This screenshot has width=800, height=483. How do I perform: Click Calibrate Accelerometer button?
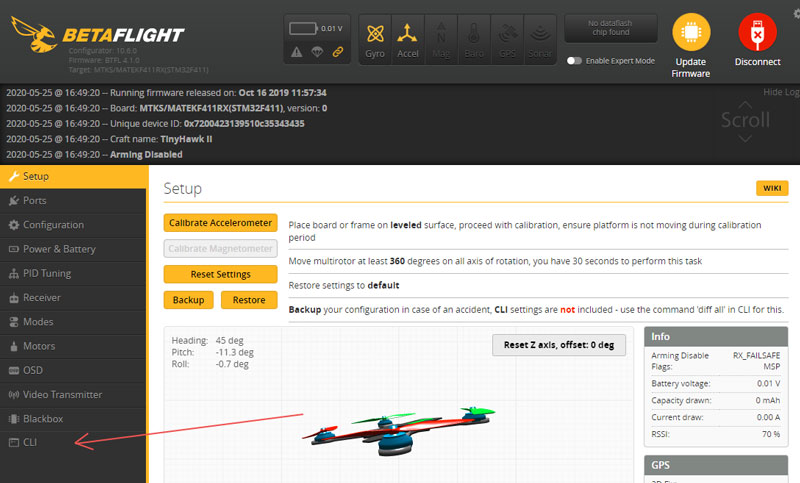pyautogui.click(x=220, y=223)
